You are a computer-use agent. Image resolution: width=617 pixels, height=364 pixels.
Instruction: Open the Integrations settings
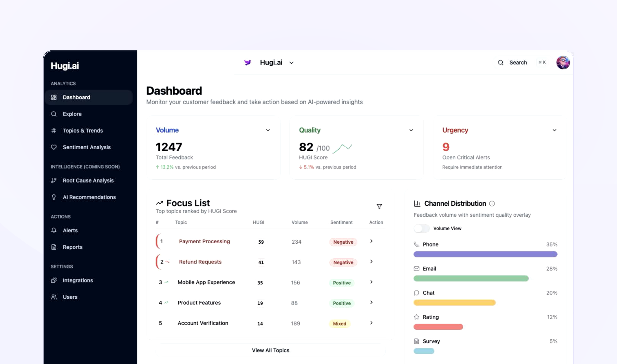[x=78, y=280]
